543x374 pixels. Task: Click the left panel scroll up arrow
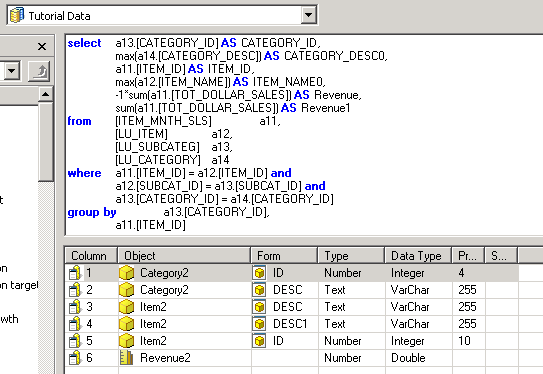46,94
